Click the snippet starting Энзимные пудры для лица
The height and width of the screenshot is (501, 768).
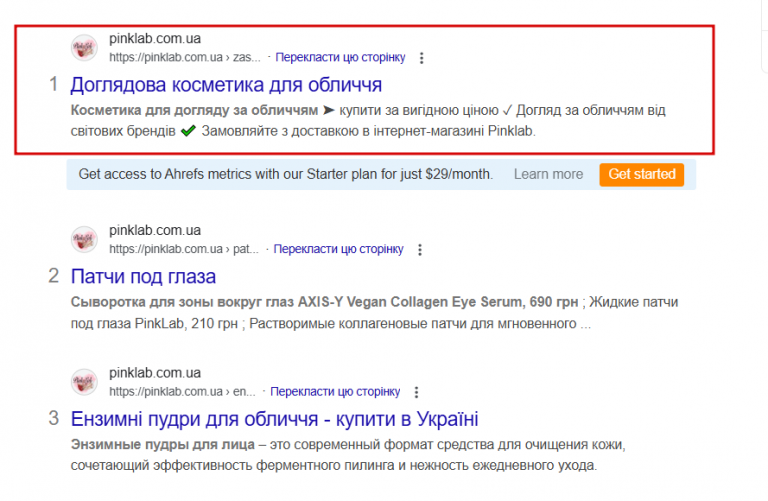(348, 455)
